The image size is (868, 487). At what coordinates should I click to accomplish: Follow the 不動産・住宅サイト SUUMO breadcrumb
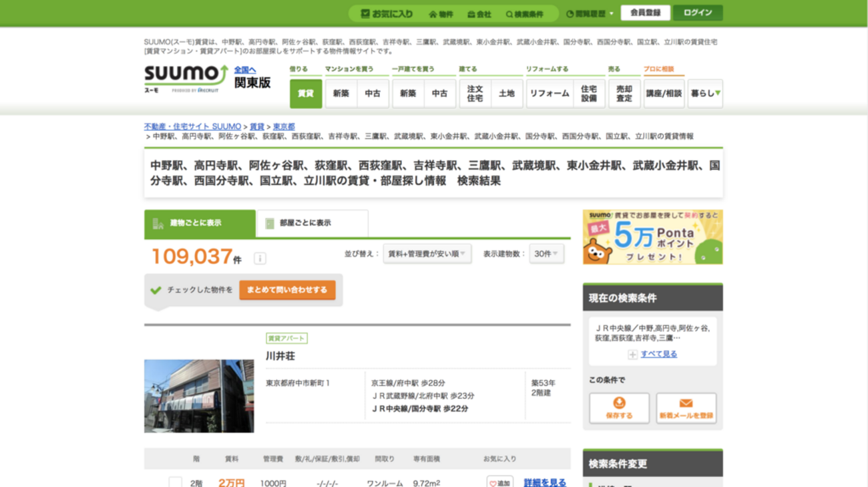tap(193, 126)
